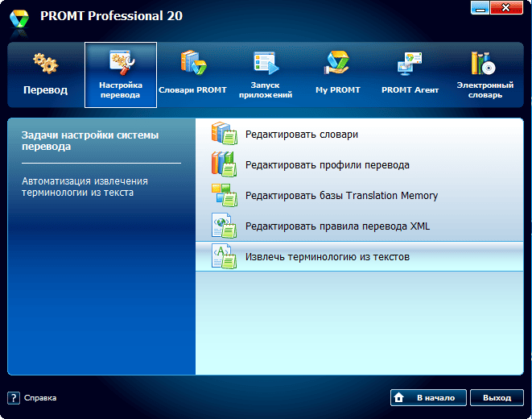Click the PROMT logo in title bar
Viewport: 532px width, 419px height.
coord(19,19)
